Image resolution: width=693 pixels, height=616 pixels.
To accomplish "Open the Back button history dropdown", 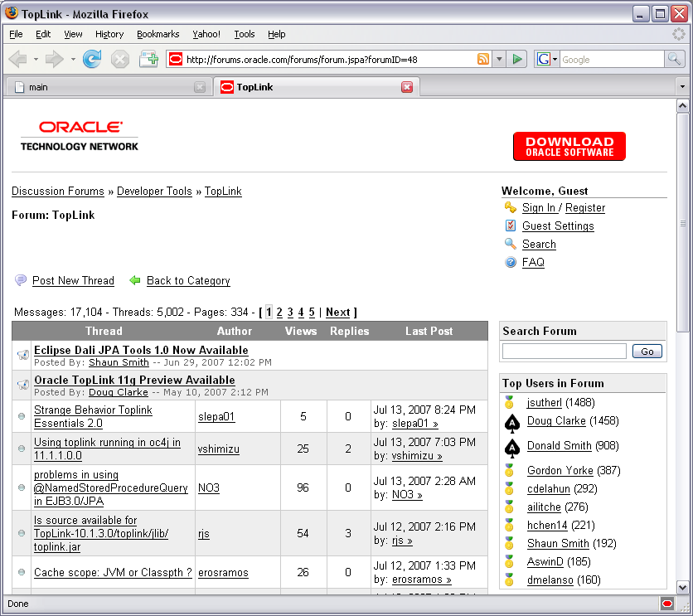I will [36, 59].
